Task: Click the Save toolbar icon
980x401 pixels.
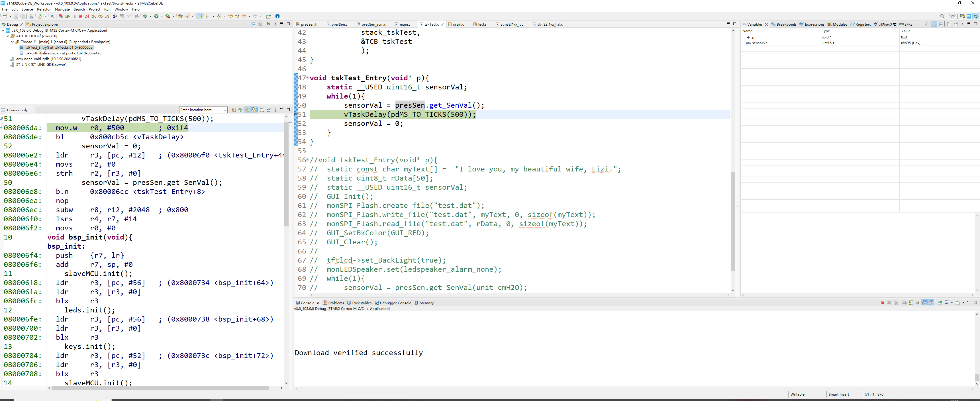Action: [x=16, y=16]
